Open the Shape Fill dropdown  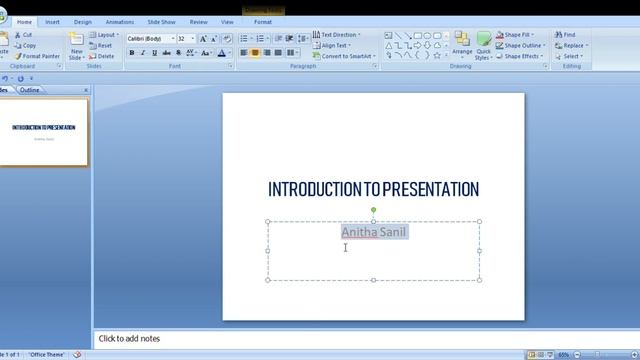pos(516,35)
